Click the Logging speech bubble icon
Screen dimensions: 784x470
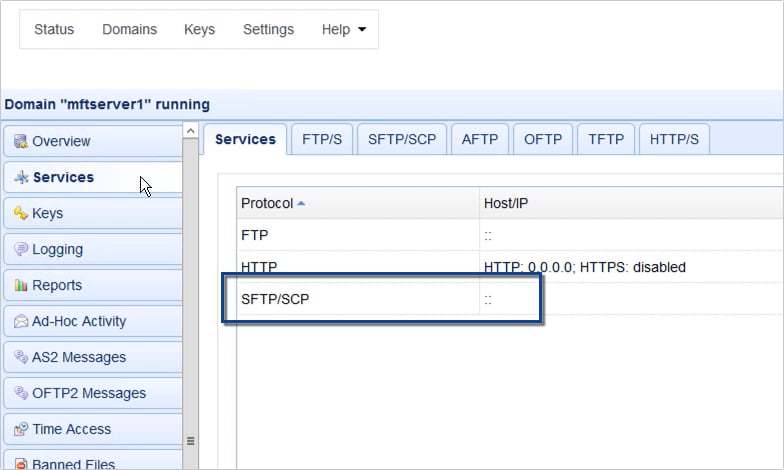click(20, 250)
